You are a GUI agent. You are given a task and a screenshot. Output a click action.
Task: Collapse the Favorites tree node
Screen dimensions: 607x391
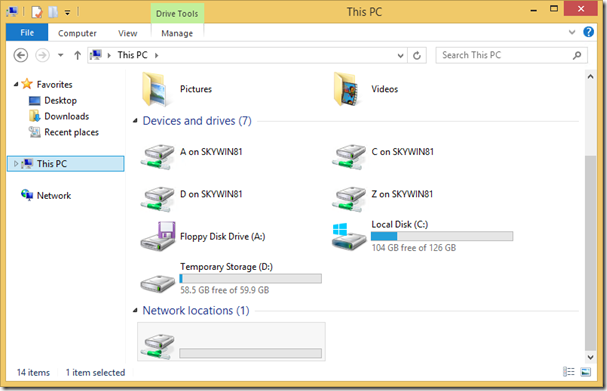click(x=16, y=84)
